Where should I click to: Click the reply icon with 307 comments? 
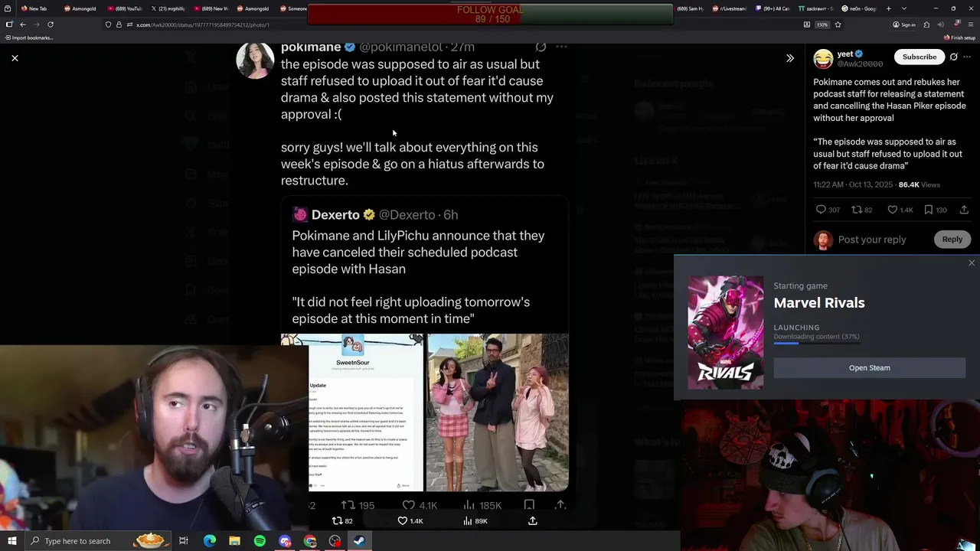coord(821,210)
